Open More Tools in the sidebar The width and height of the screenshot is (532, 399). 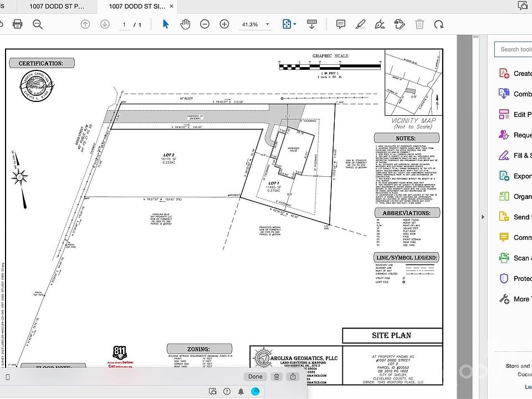click(x=515, y=299)
